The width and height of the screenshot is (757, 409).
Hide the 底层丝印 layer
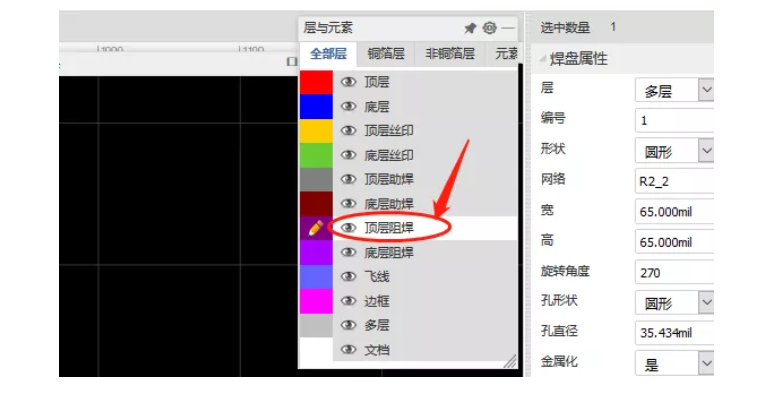pos(349,155)
